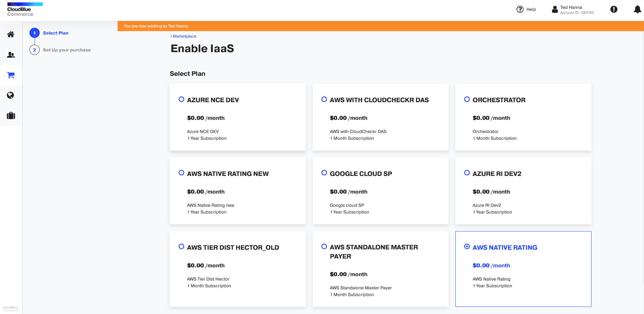Click the ORCHESTRATOR plan title
Image resolution: width=644 pixels, height=314 pixels.
point(499,100)
